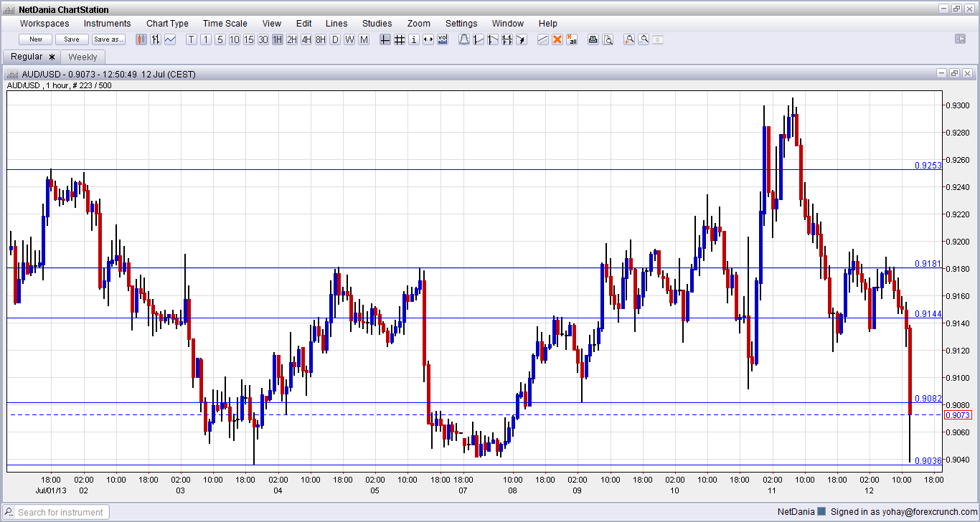
Task: Click the Search for instrument field
Action: click(x=57, y=512)
